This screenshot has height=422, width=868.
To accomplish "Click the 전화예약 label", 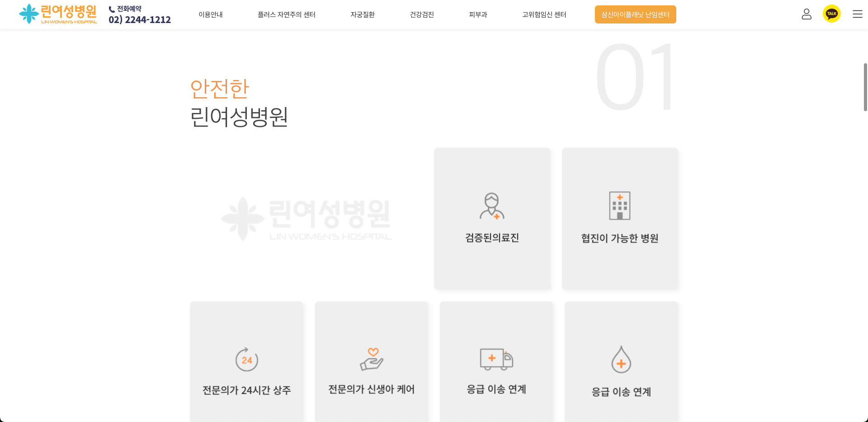I will (x=129, y=9).
